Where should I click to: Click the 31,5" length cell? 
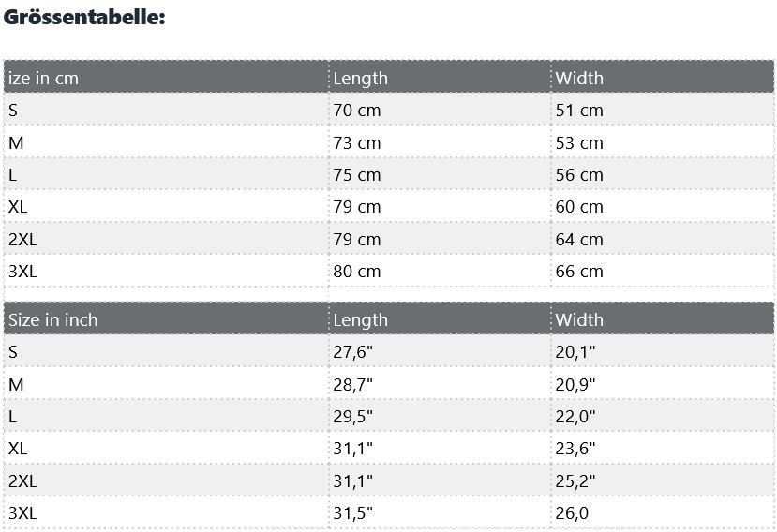[353, 513]
